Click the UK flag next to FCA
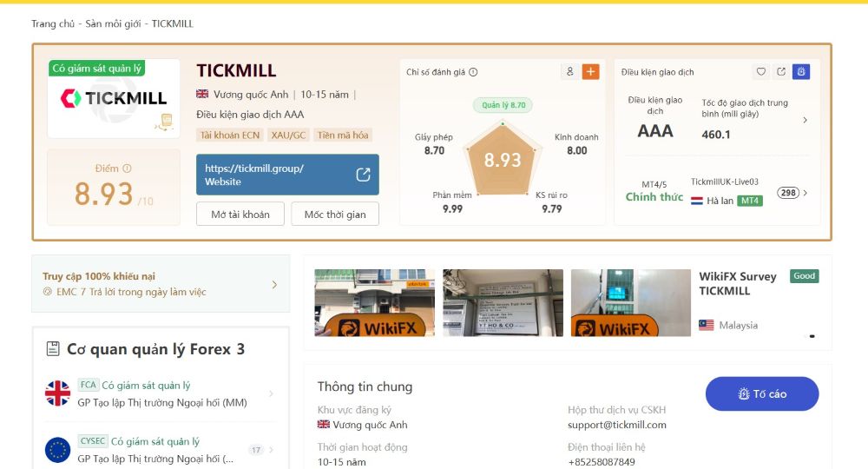 point(57,393)
